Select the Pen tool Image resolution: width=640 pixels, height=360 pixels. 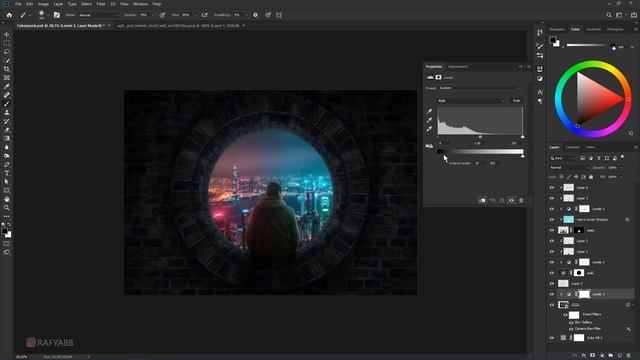[x=7, y=164]
